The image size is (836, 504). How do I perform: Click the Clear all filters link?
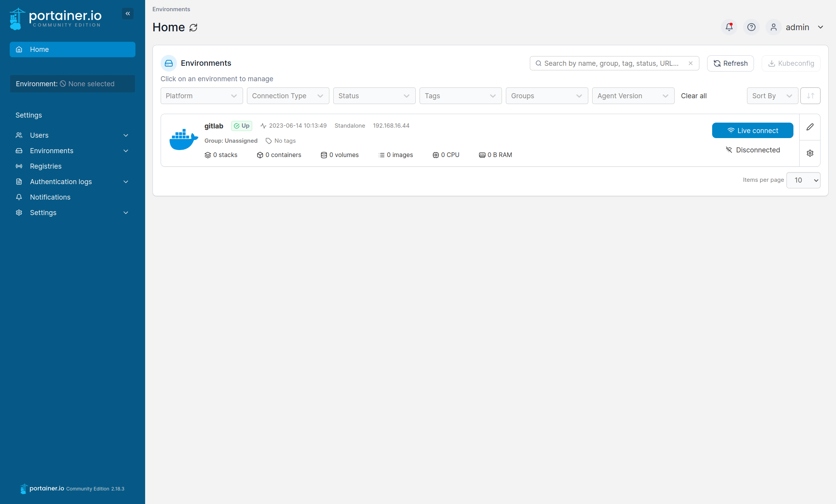pos(694,96)
